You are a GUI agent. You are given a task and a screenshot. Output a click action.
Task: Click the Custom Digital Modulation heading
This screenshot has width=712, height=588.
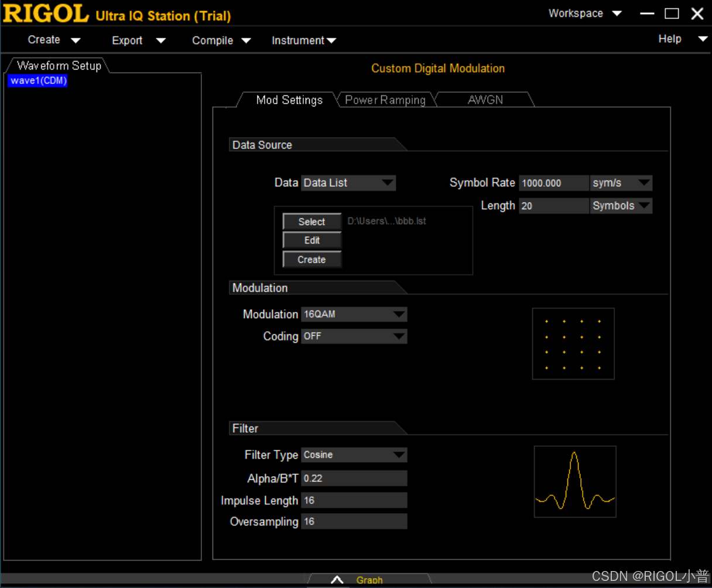point(438,69)
